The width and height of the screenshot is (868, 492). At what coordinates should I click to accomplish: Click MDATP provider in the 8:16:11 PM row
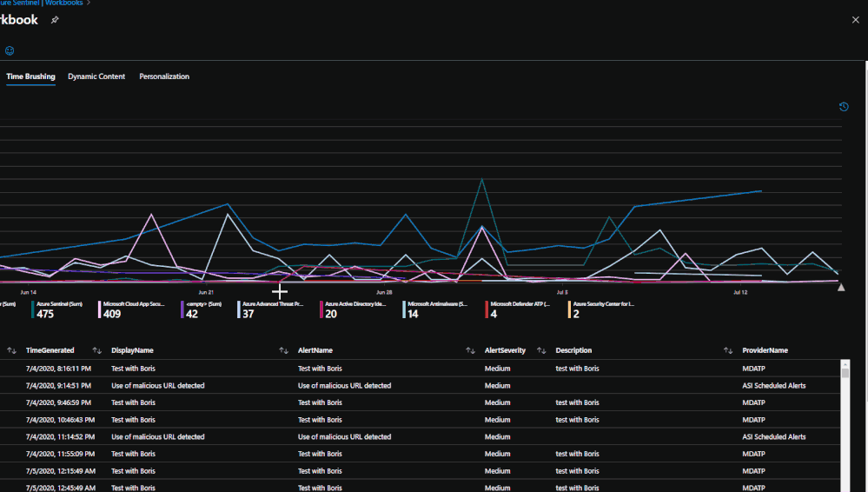753,369
